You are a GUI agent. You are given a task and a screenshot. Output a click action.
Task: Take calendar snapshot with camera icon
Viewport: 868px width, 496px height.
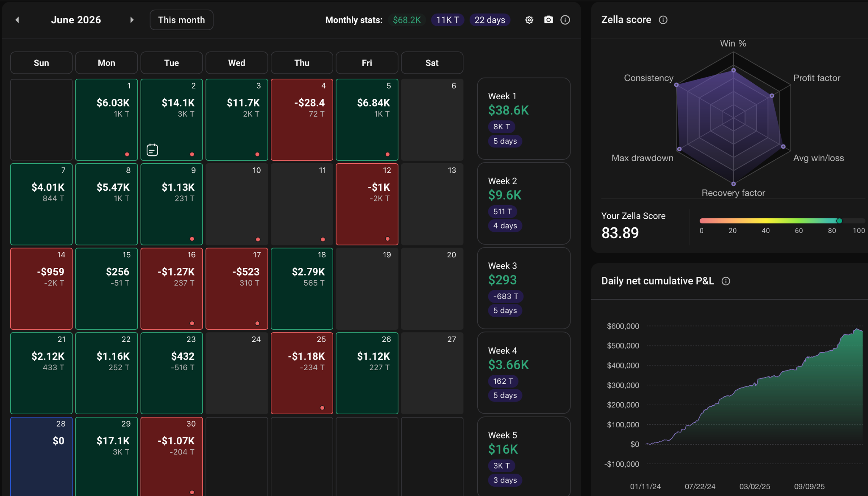point(548,20)
